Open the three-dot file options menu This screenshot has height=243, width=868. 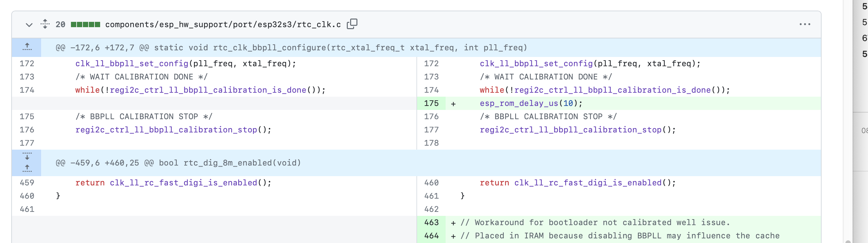tap(805, 24)
